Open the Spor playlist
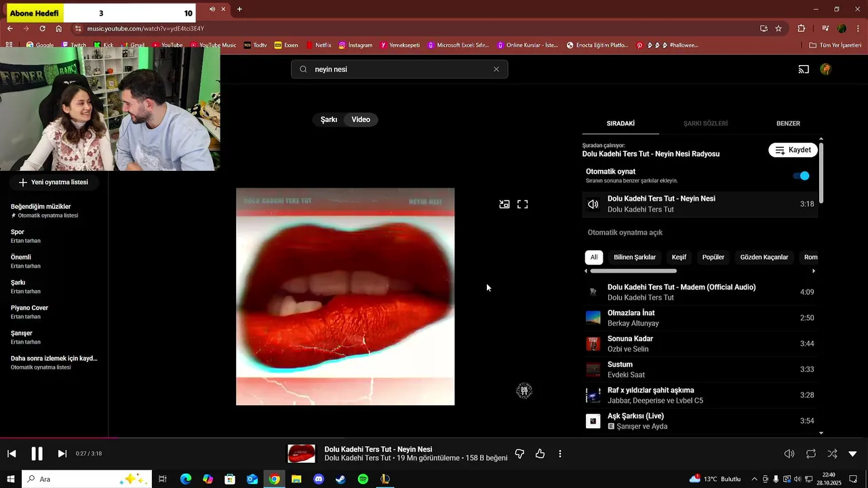 pos(54,236)
